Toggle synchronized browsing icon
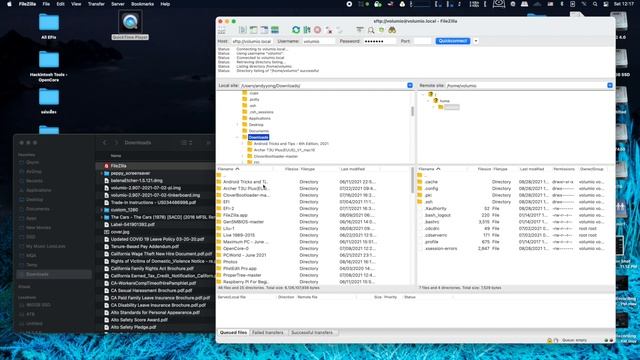 point(381,30)
